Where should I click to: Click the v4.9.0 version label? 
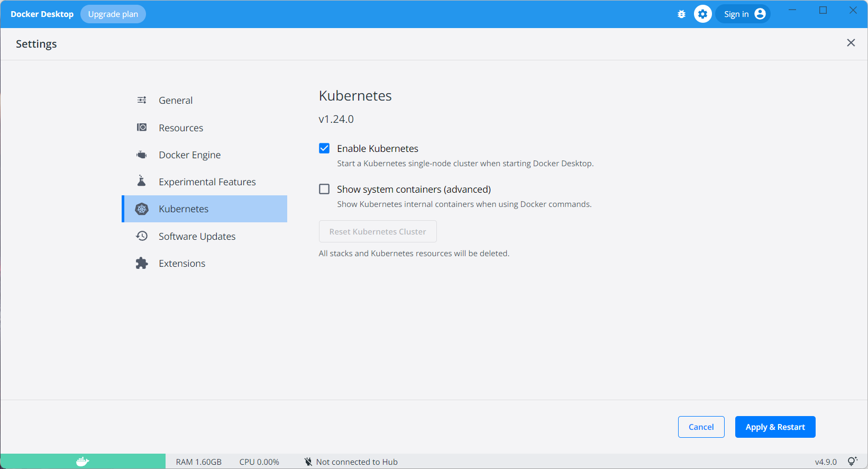coord(826,462)
